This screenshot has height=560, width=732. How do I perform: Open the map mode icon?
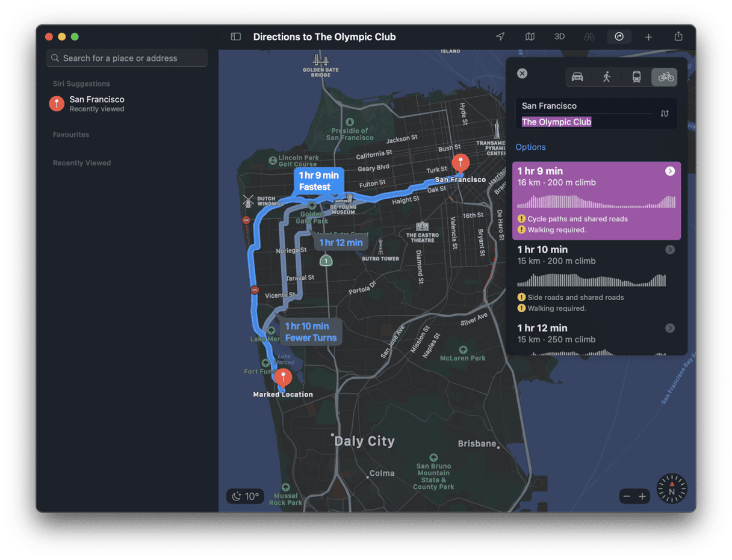coord(530,37)
